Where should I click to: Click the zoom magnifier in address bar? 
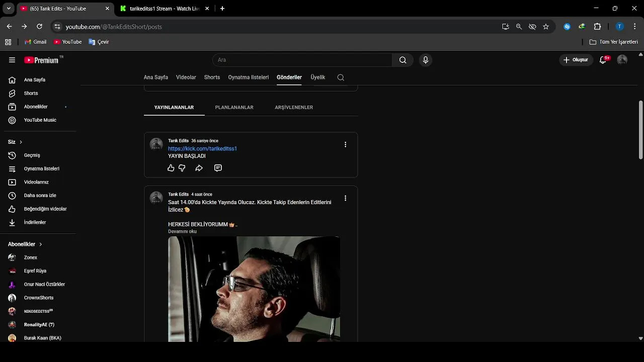[519, 27]
